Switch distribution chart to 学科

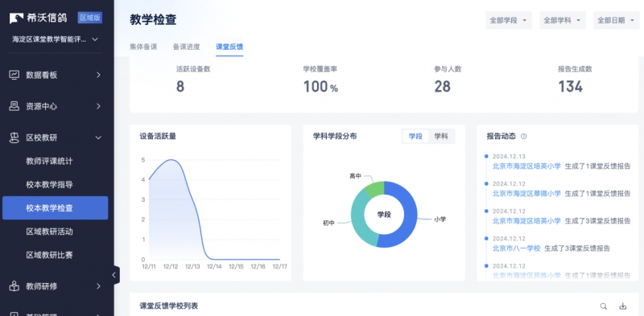(x=441, y=136)
